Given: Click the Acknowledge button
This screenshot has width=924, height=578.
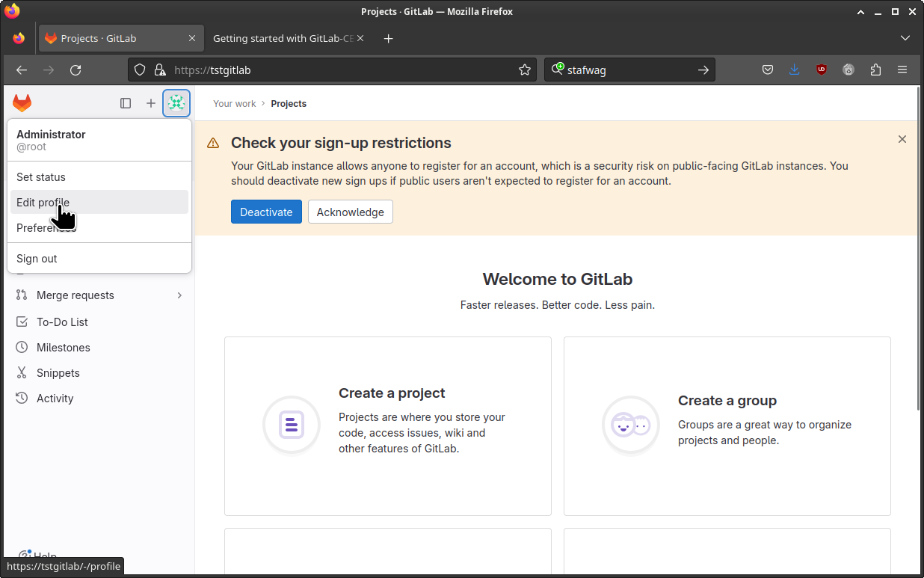Looking at the screenshot, I should point(350,212).
